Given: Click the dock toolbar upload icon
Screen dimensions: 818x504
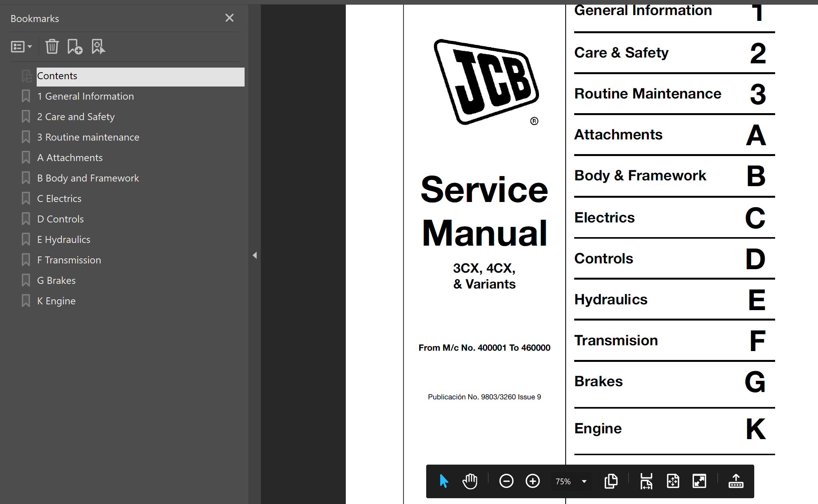Looking at the screenshot, I should point(736,481).
